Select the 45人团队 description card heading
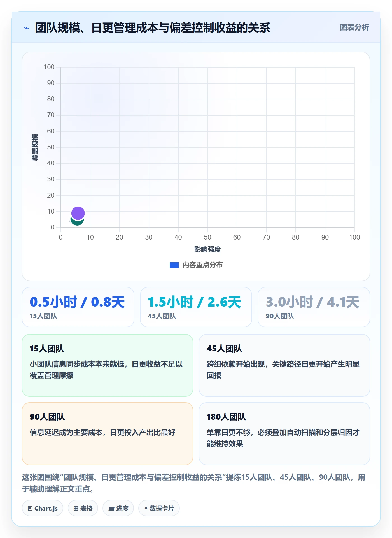Viewport: 392px width, 538px height. click(224, 349)
